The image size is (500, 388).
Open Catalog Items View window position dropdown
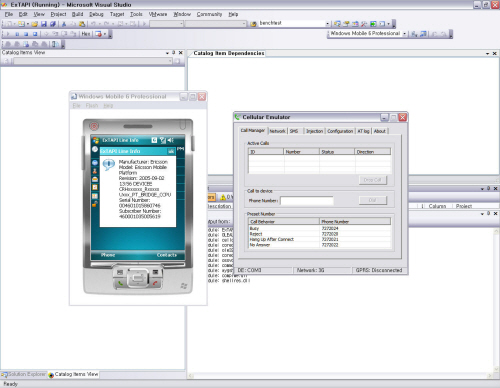click(x=167, y=53)
